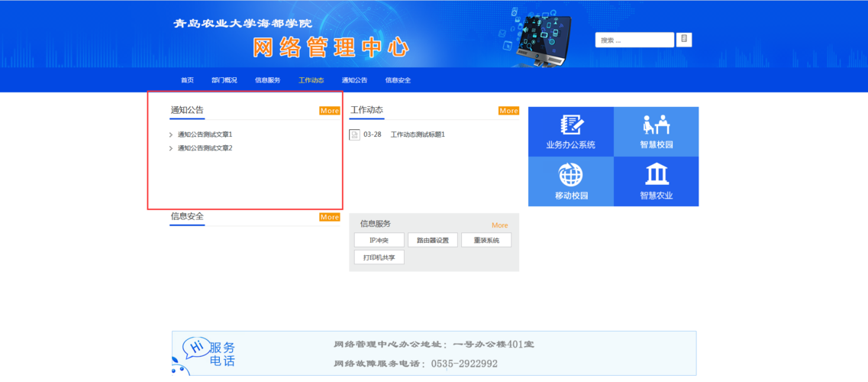Open the 重装系统 service button
Image resolution: width=868 pixels, height=382 pixels.
(486, 240)
